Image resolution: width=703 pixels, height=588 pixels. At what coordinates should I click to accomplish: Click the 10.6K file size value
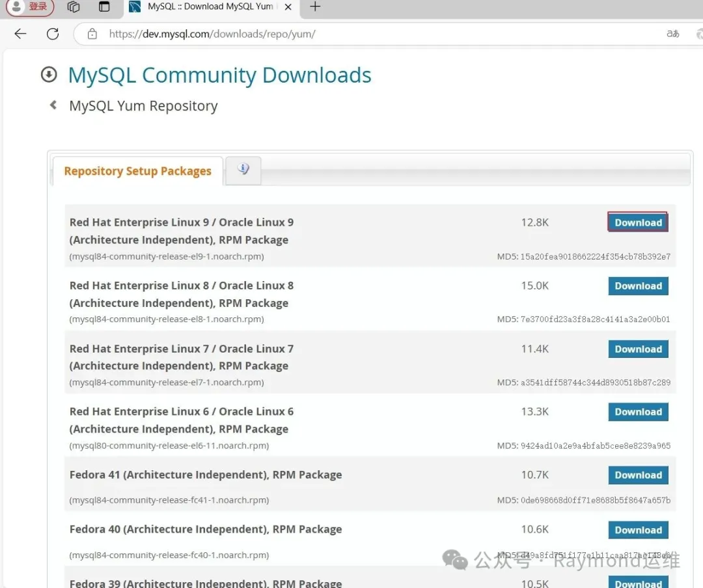click(534, 529)
